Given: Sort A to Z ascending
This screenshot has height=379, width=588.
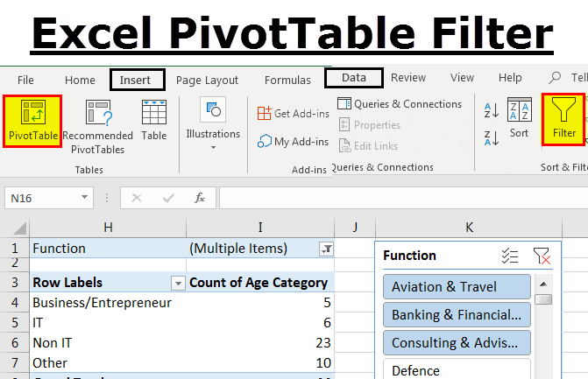Looking at the screenshot, I should (492, 110).
